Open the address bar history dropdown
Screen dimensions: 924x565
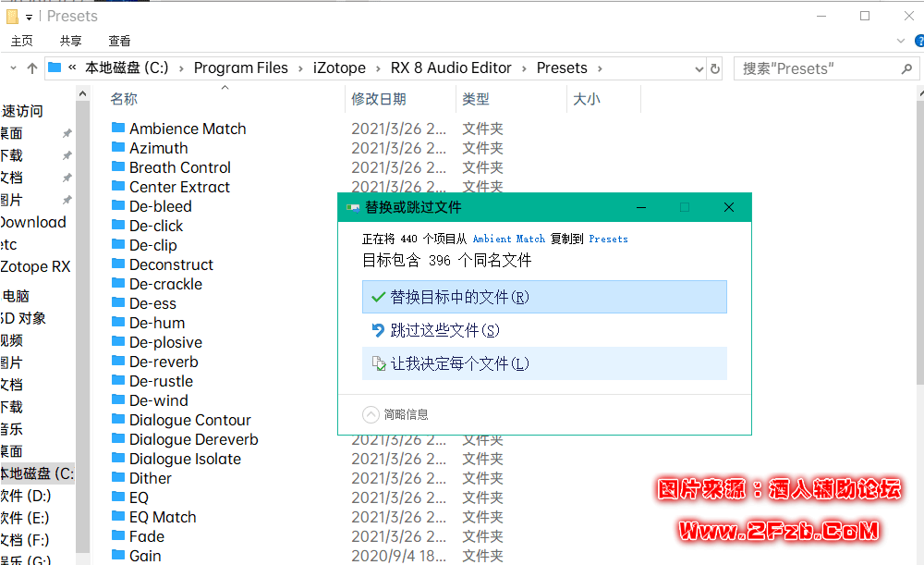click(699, 68)
